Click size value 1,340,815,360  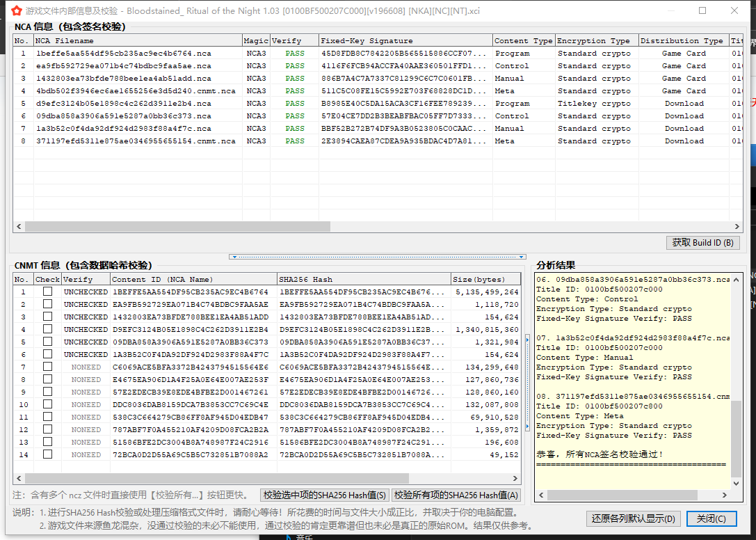487,330
